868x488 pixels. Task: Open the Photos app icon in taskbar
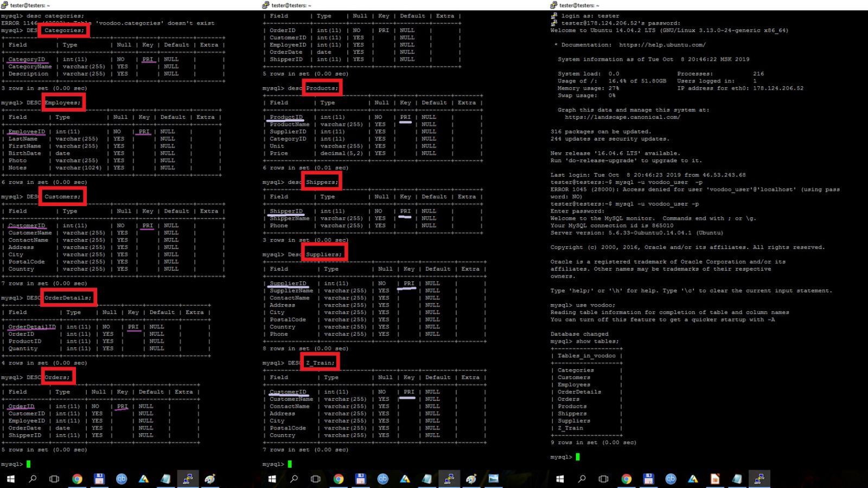pyautogui.click(x=493, y=479)
